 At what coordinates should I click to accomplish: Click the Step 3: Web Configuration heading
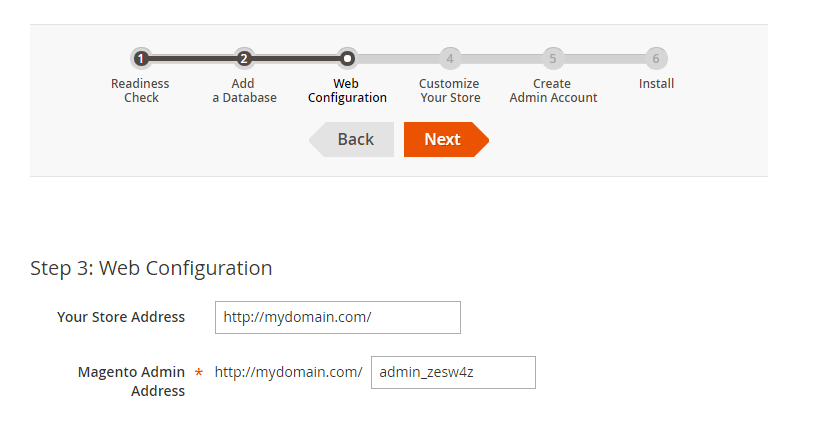151,268
